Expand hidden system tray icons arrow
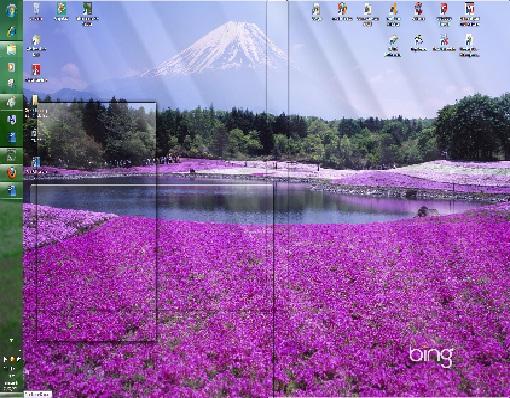Viewport: 510px width, 398px height. 11,340
